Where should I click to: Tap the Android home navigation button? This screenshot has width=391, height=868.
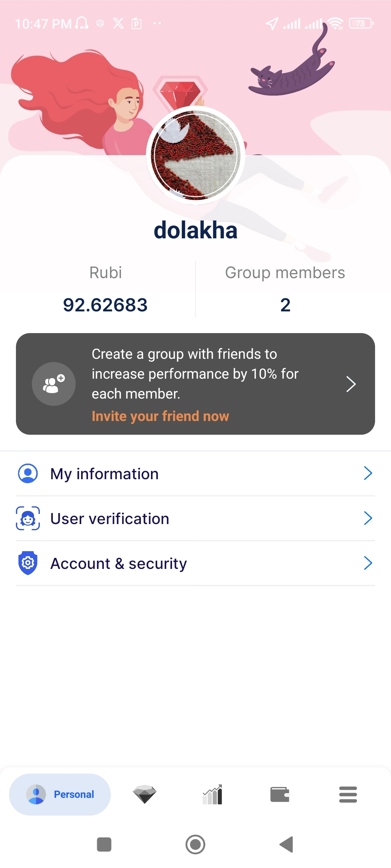click(x=195, y=844)
